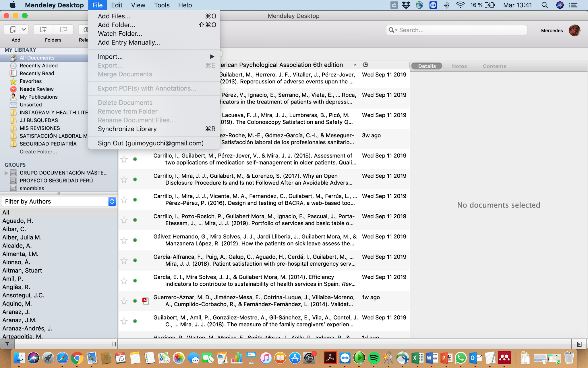Click Create Folder... in My Library
The image size is (588, 368).
pos(38,152)
